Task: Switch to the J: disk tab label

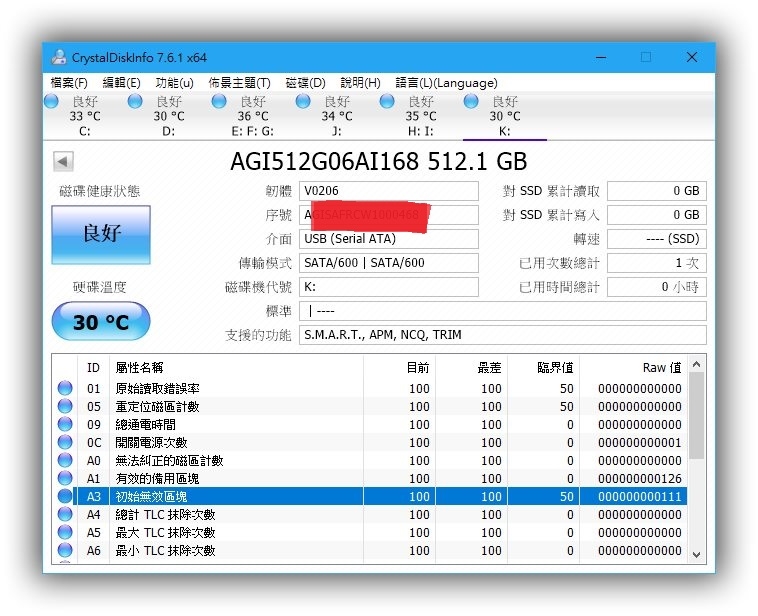Action: click(337, 131)
